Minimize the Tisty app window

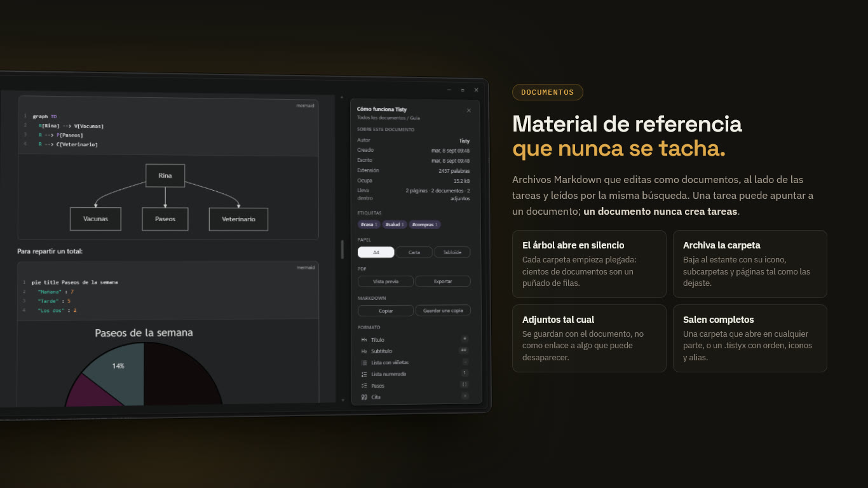[x=449, y=90]
